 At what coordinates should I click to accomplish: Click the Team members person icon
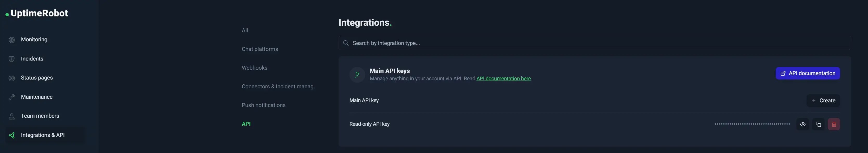pos(12,116)
